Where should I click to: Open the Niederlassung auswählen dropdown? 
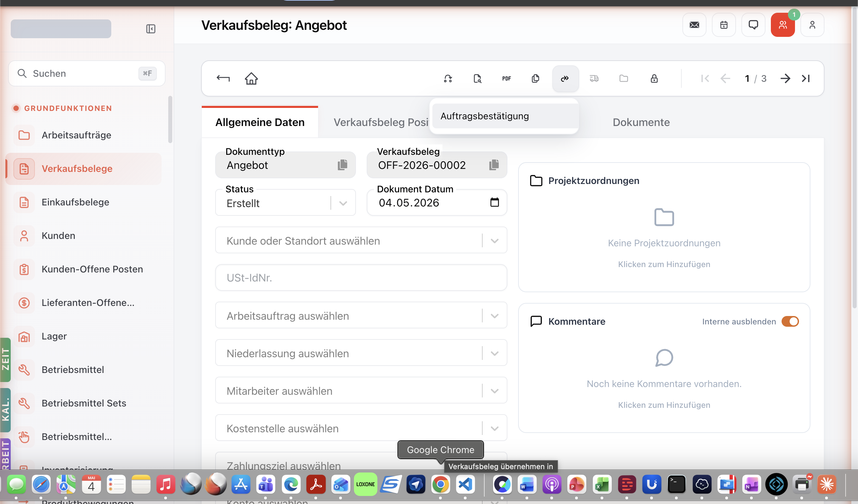[x=361, y=353]
